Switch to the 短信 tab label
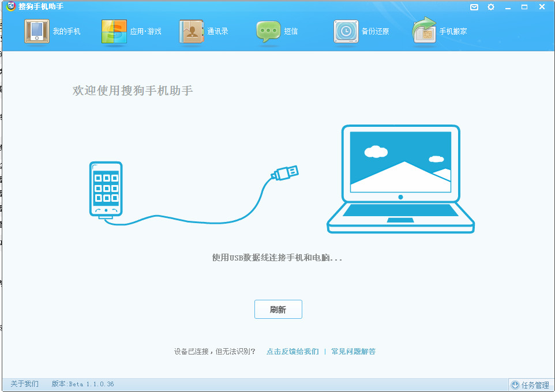Screen dimensions: 555x392 pos(291,32)
